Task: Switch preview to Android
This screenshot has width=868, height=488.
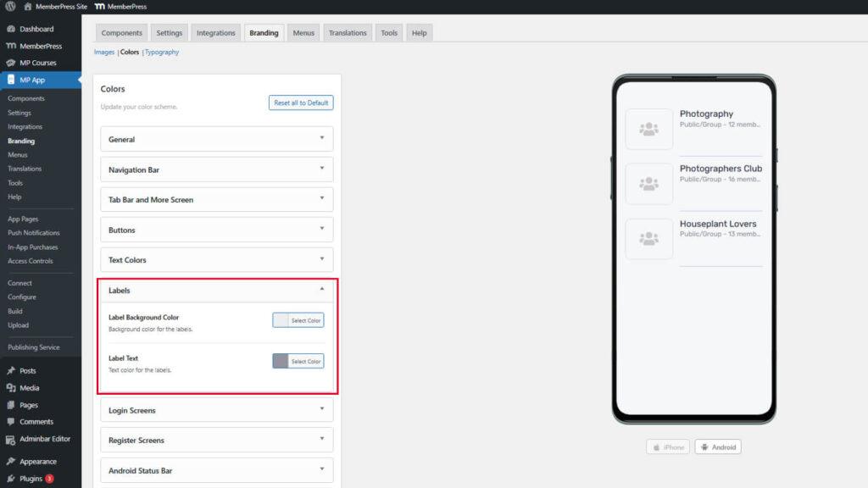Action: (717, 447)
